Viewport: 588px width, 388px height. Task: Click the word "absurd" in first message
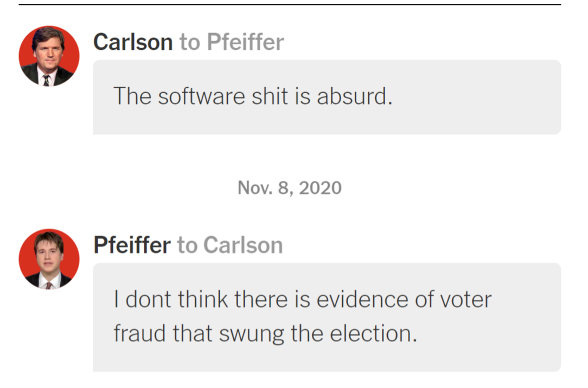354,96
